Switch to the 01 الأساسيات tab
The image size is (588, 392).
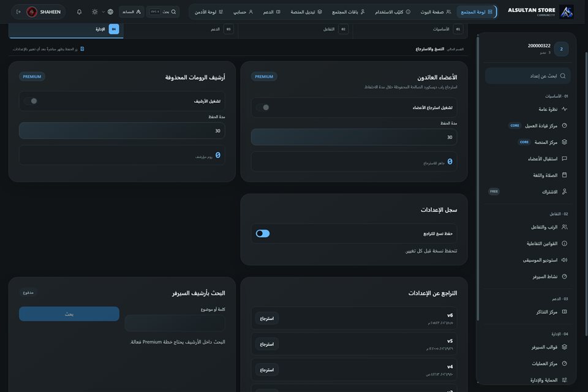[x=410, y=29]
